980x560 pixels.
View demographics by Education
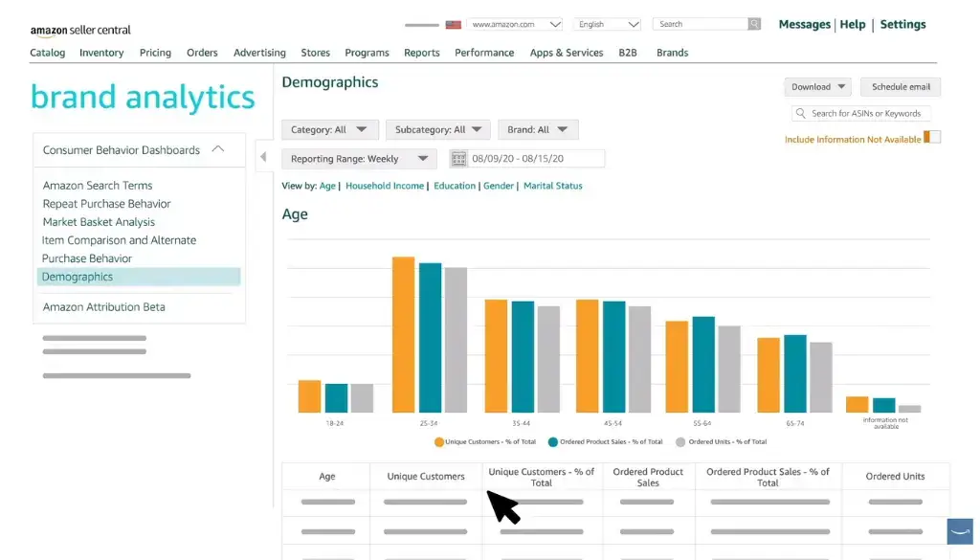[x=455, y=186]
